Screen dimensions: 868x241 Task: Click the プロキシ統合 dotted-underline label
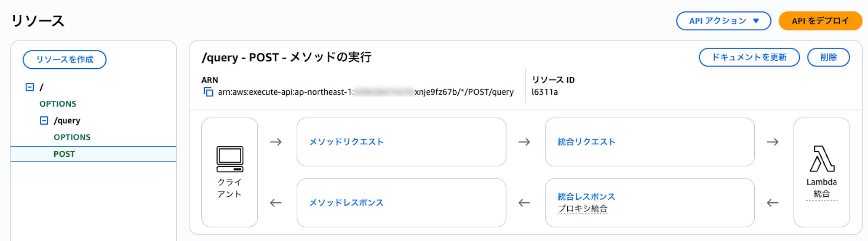(x=582, y=209)
